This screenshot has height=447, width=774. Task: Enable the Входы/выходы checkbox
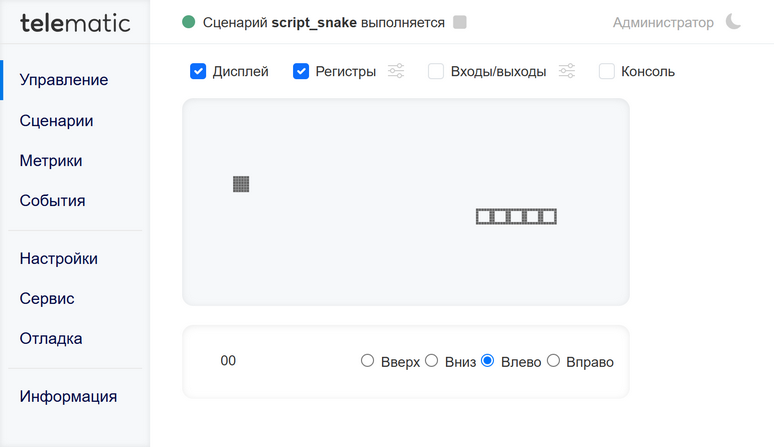pyautogui.click(x=436, y=71)
